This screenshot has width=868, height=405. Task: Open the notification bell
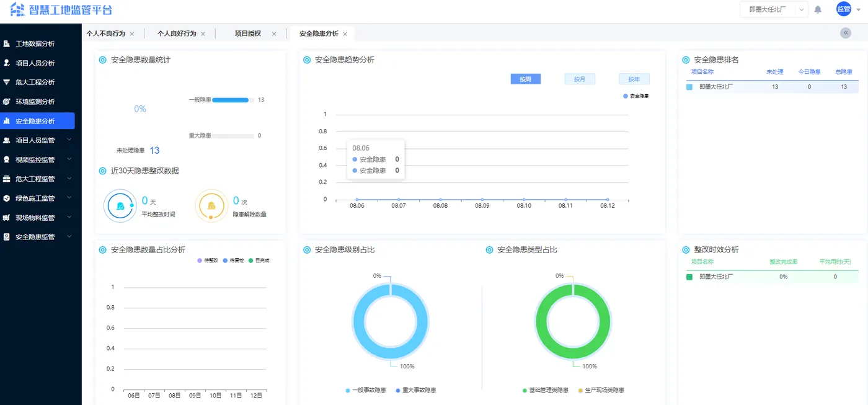[819, 9]
